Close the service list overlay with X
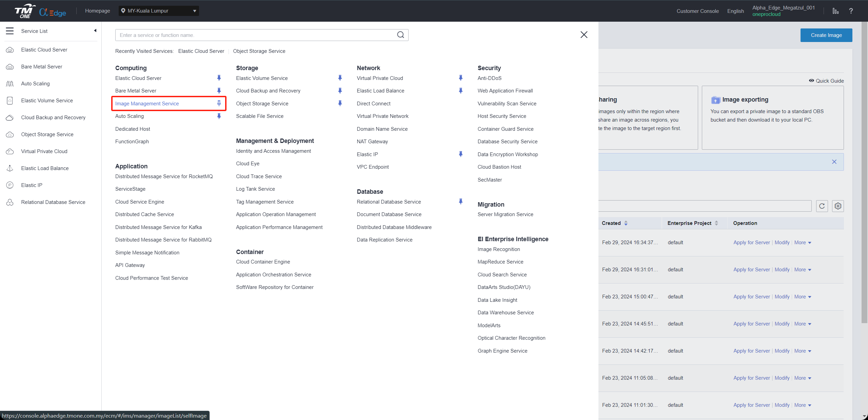The width and height of the screenshot is (868, 420). (584, 35)
